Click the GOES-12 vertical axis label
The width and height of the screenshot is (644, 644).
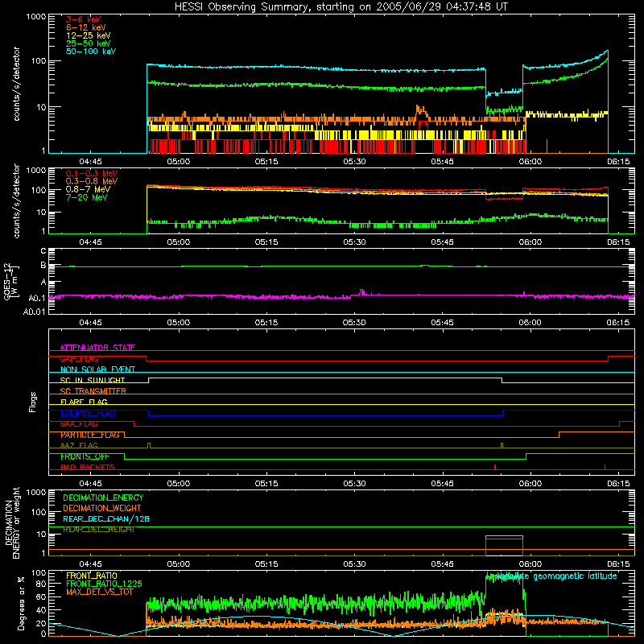(x=10, y=282)
